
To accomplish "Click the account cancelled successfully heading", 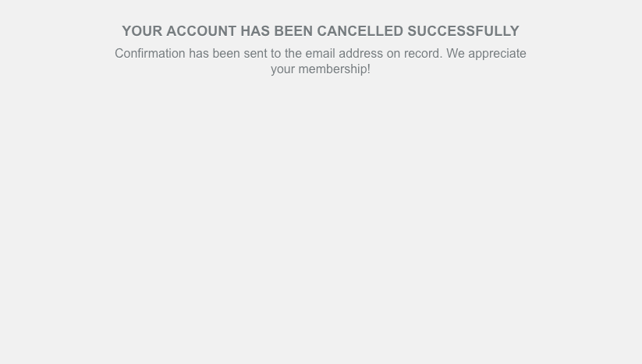I will [x=321, y=31].
